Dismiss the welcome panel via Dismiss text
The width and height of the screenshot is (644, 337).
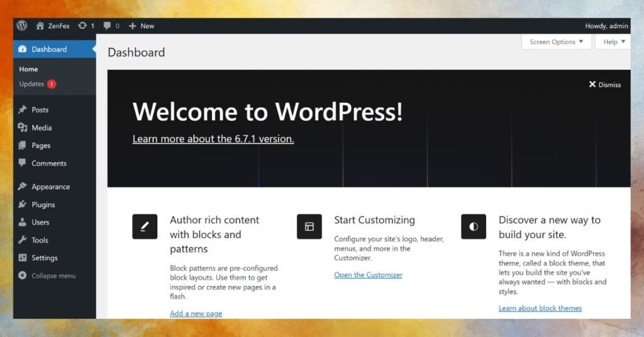coord(609,84)
